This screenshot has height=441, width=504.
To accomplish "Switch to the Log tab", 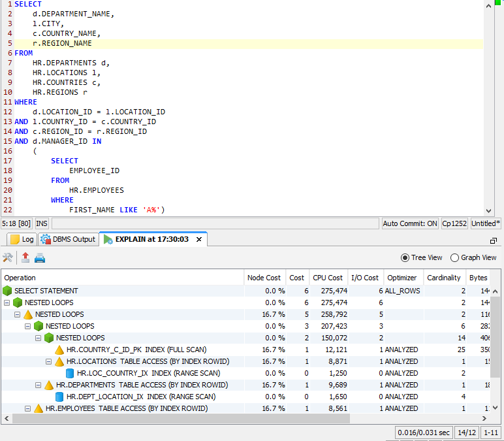I will click(22, 239).
